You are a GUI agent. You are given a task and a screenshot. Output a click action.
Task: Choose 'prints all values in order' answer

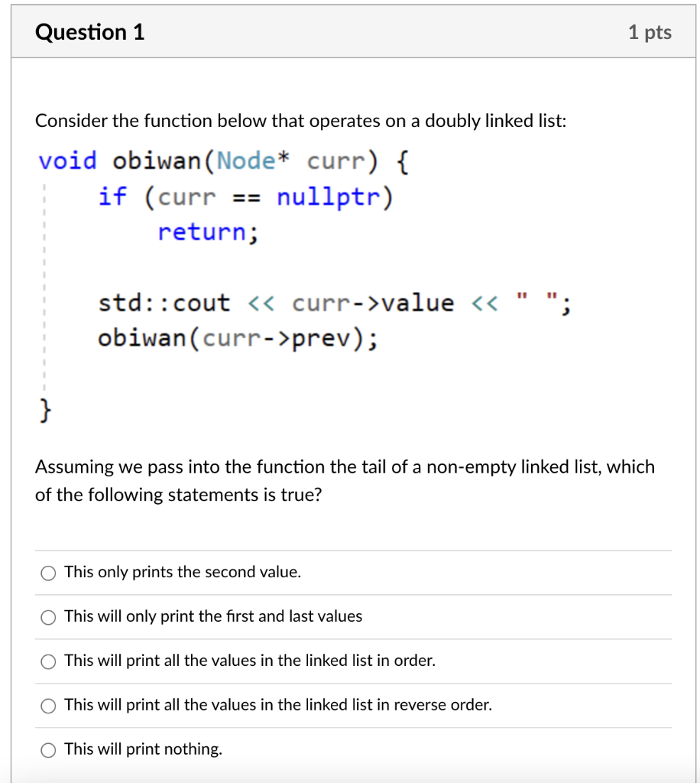tap(48, 661)
